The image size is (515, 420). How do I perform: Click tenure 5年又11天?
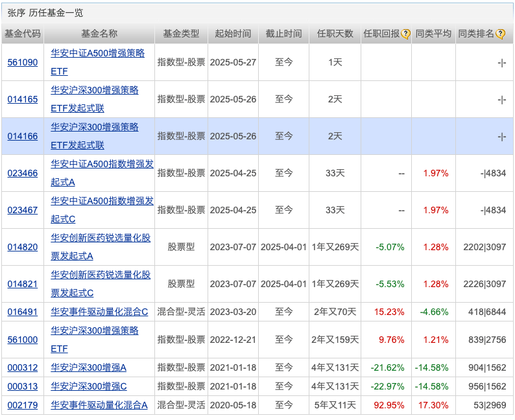(335, 406)
